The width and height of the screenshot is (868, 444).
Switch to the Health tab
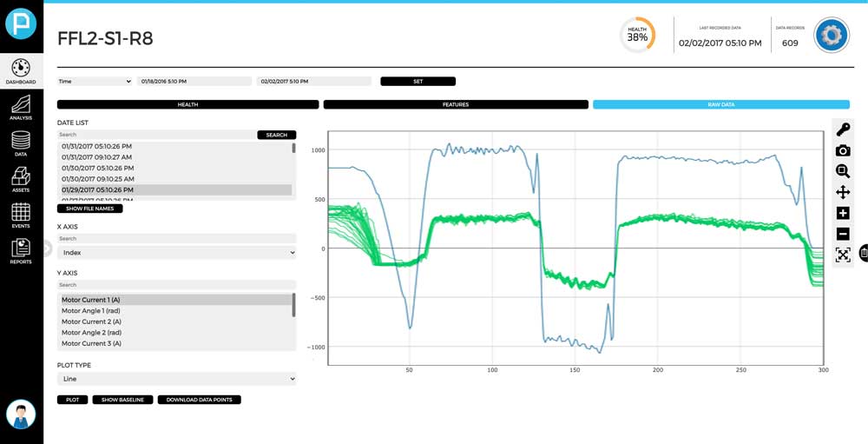[x=187, y=104]
